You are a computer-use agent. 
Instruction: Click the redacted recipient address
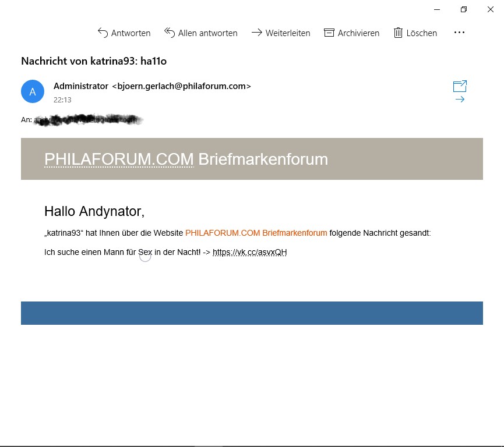[88, 120]
